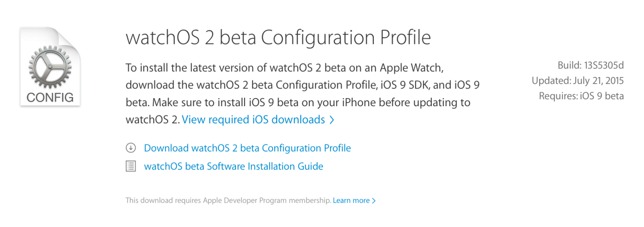
Task: Click the folded page corner of config file
Action: tap(69, 38)
